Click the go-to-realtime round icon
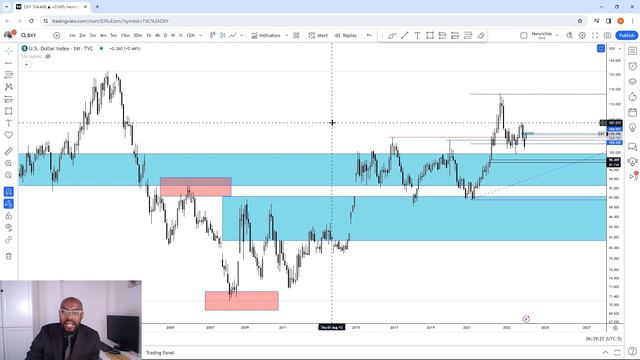This screenshot has height=360, width=640. [526, 319]
